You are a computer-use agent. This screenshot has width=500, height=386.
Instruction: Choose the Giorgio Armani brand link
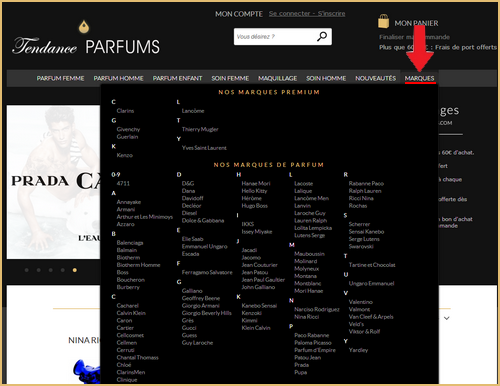tap(201, 306)
